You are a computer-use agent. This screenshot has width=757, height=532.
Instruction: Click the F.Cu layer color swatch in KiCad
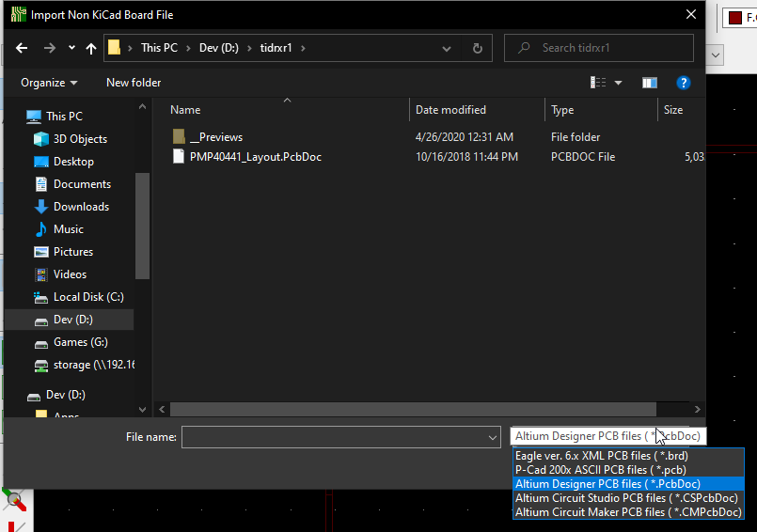tap(734, 18)
